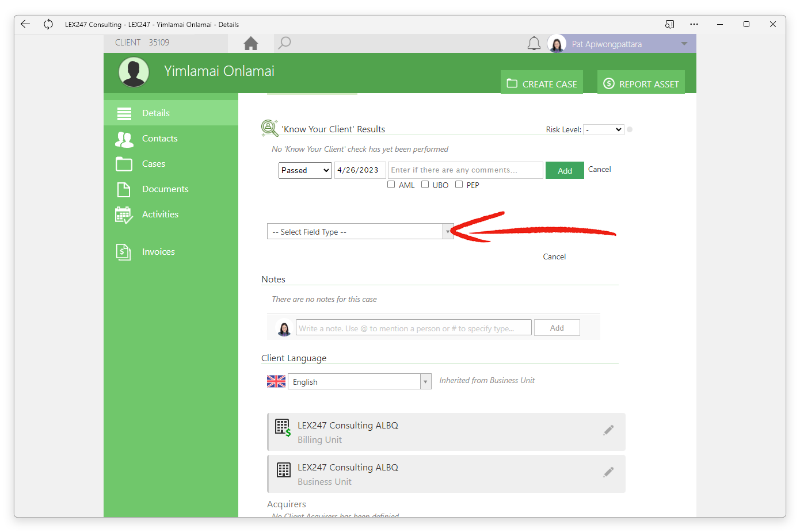Click the KYC date field 4/26/2023
Screen dimensions: 800x532
tap(360, 170)
